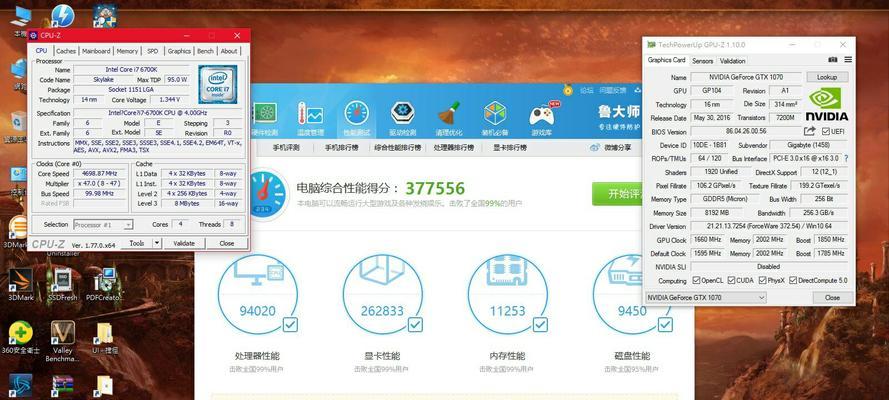The image size is (889, 400).
Task: Open the 显卡排行榜 sub-tab
Action: click(x=510, y=148)
